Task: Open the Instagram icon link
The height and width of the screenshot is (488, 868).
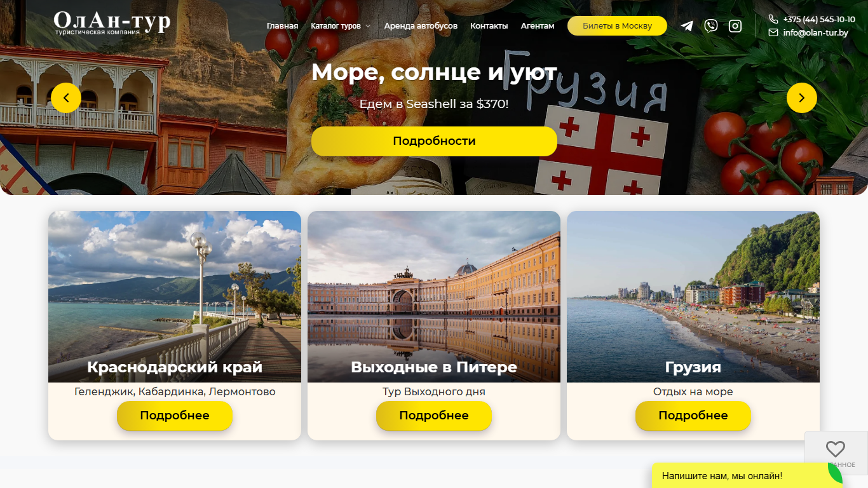Action: pos(735,26)
